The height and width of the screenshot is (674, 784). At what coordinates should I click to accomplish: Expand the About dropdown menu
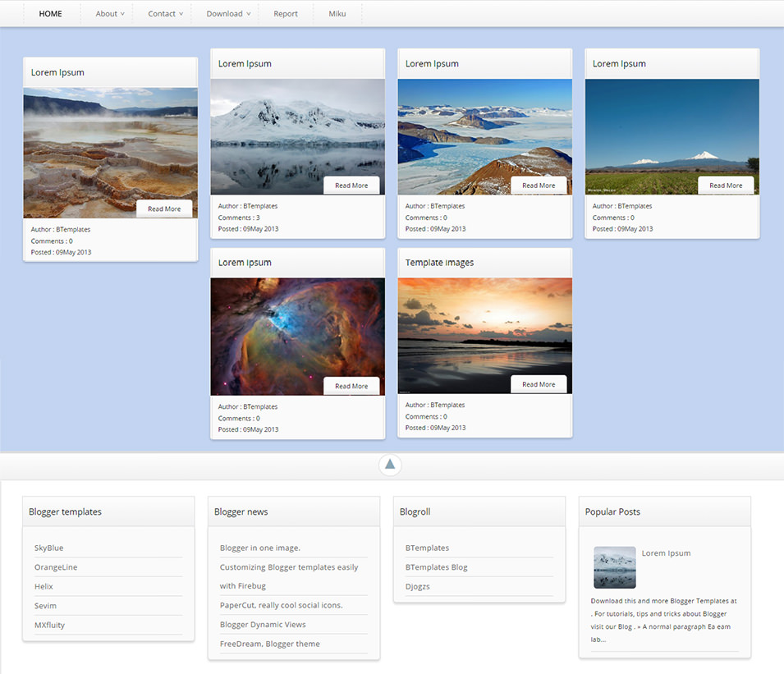(x=107, y=13)
